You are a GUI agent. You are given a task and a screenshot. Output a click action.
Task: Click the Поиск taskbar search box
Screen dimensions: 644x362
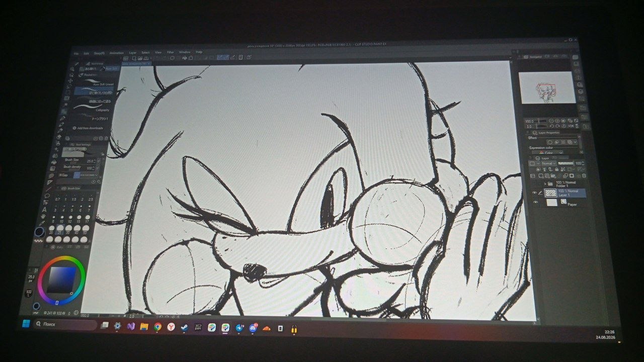pos(64,324)
